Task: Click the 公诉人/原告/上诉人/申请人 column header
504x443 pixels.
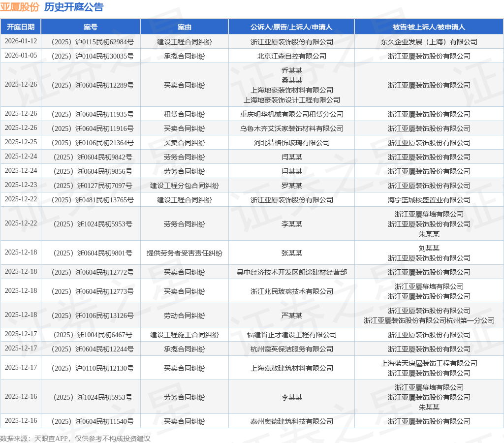Action: [291, 27]
